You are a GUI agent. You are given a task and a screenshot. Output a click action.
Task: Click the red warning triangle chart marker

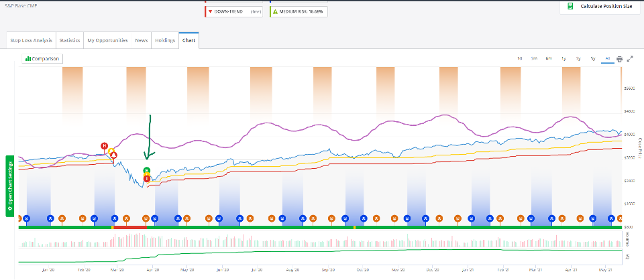coord(113,155)
